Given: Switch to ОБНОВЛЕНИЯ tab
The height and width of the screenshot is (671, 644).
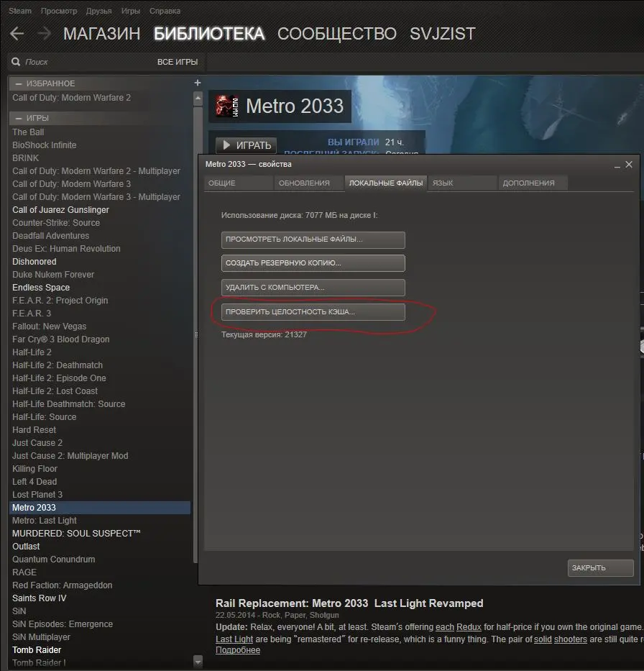Looking at the screenshot, I should 308,183.
